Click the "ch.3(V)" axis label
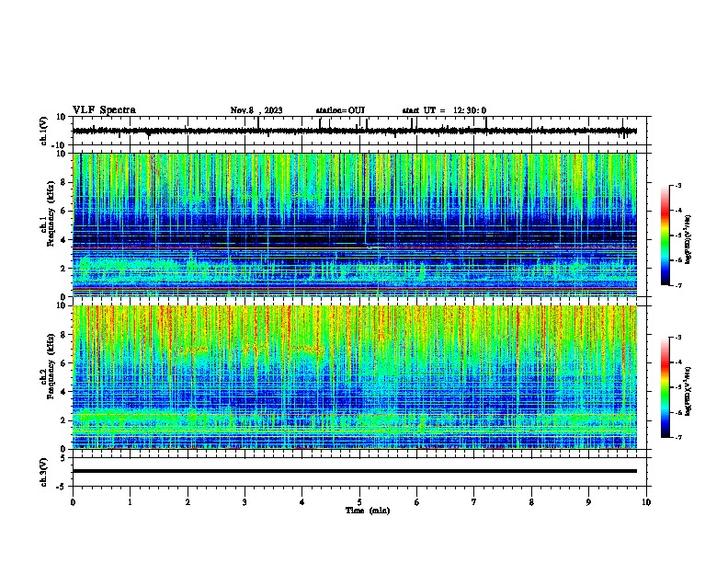 (x=44, y=472)
